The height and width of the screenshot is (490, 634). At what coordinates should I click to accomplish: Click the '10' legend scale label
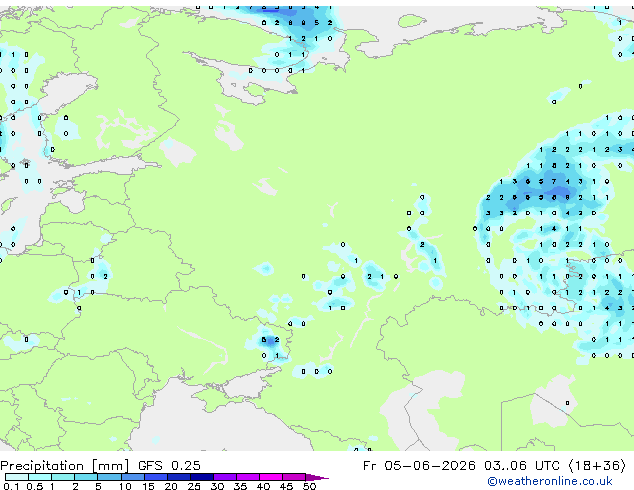click(125, 486)
